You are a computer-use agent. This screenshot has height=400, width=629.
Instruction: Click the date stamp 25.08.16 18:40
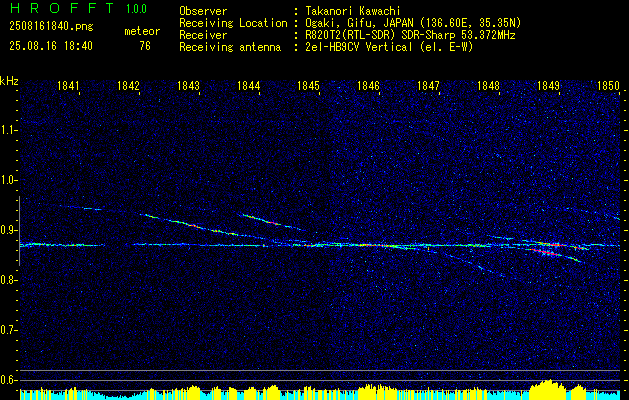(x=51, y=46)
